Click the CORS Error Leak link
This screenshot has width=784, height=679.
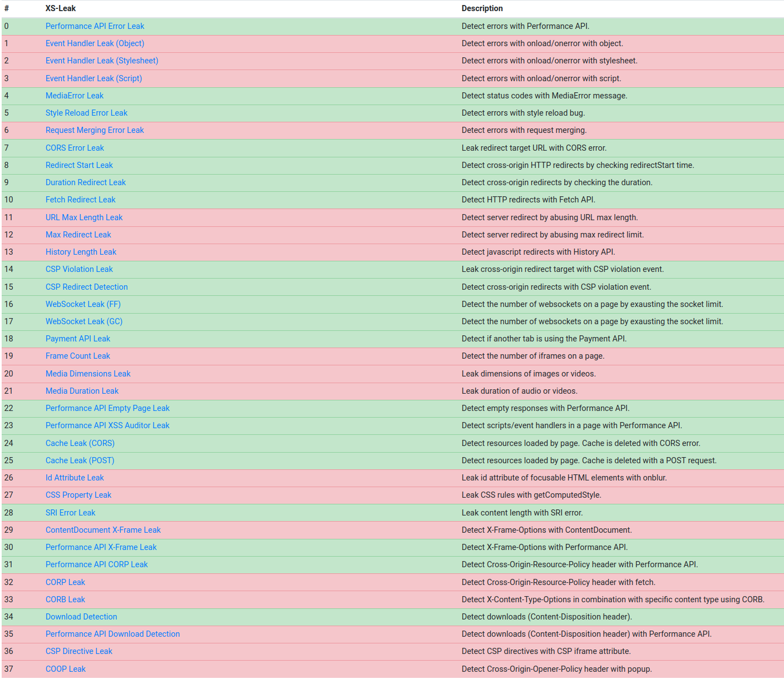(75, 148)
